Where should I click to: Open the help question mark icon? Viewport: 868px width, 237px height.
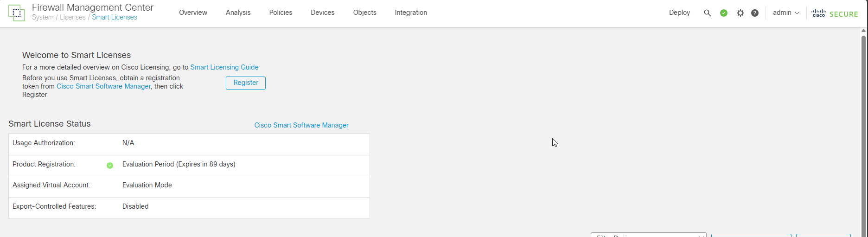(755, 13)
